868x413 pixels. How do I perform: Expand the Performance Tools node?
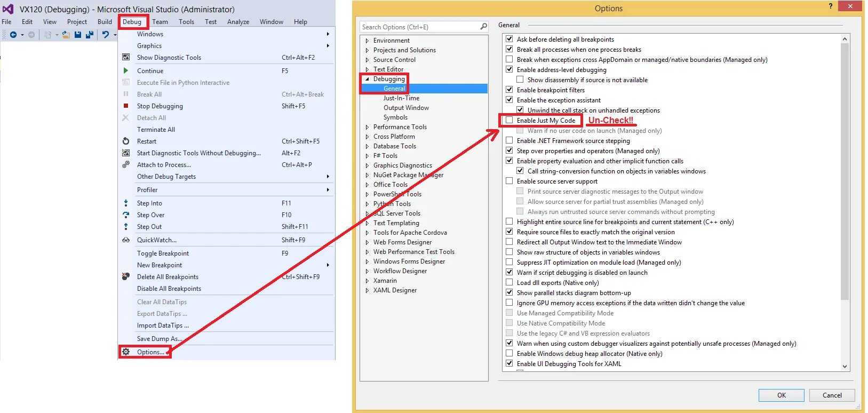point(367,127)
